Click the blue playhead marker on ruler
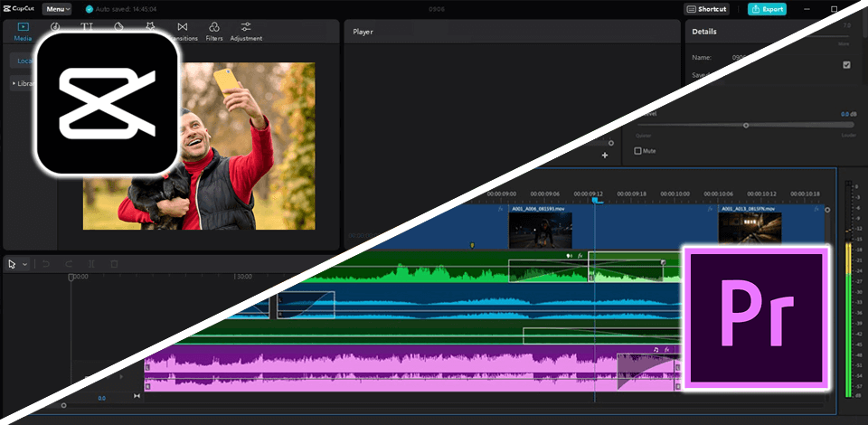This screenshot has height=425, width=868. coord(596,200)
